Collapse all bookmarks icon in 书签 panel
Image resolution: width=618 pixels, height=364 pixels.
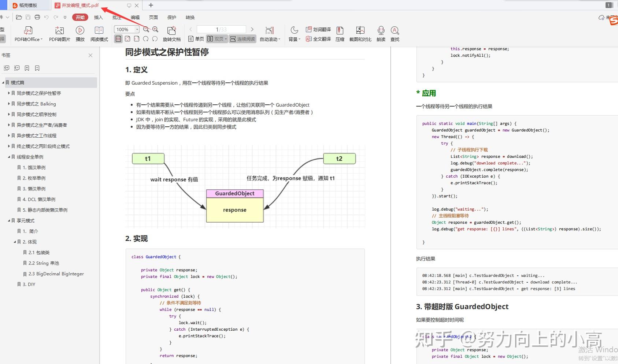click(x=17, y=68)
